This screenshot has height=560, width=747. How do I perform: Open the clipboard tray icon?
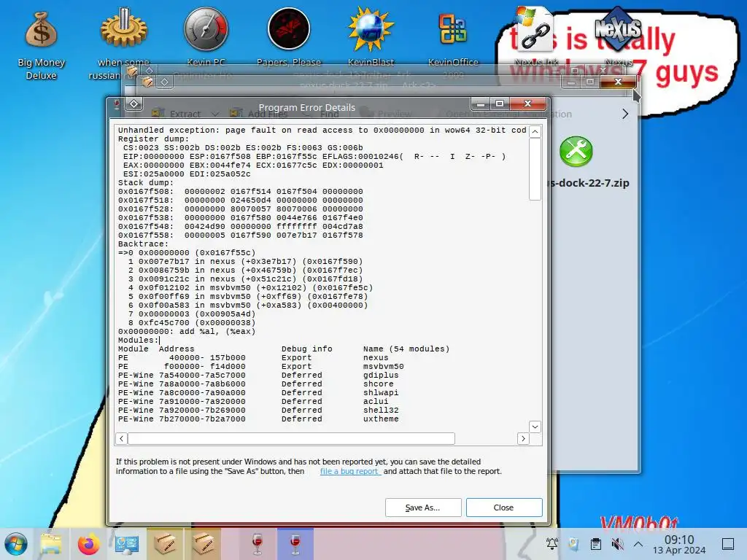click(x=595, y=544)
